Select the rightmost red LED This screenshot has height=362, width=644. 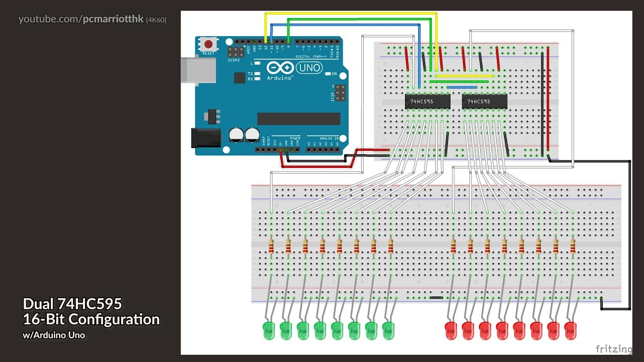[x=570, y=330]
